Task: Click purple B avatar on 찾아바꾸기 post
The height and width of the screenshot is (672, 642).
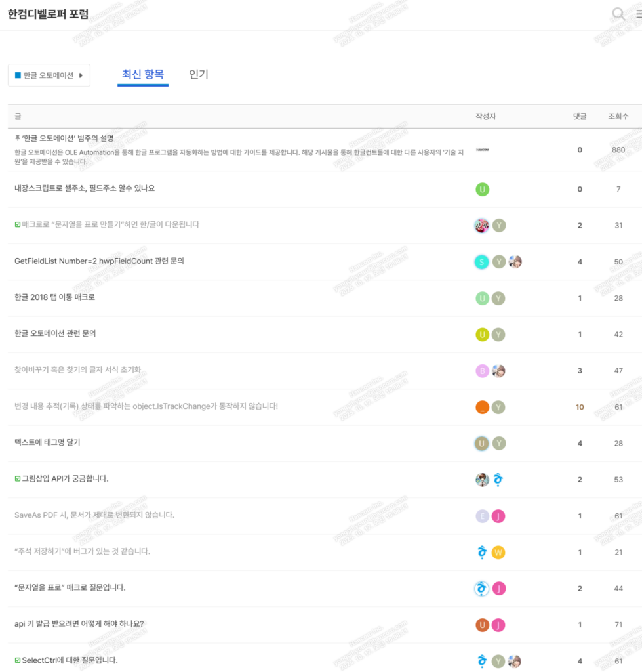Action: [x=482, y=371]
